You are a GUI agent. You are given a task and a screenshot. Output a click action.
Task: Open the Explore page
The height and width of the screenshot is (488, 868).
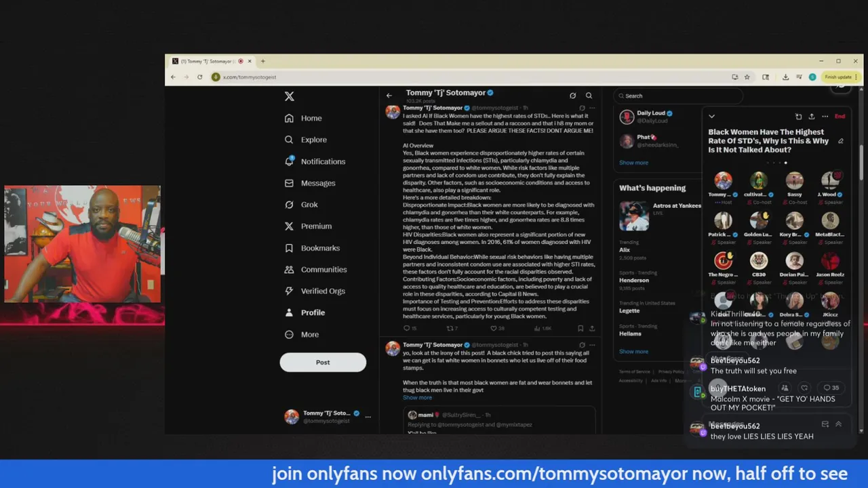pyautogui.click(x=306, y=140)
